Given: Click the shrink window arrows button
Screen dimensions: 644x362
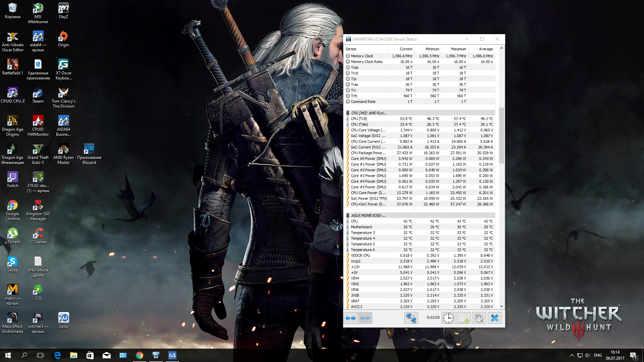Looking at the screenshot, I should pos(365,318).
